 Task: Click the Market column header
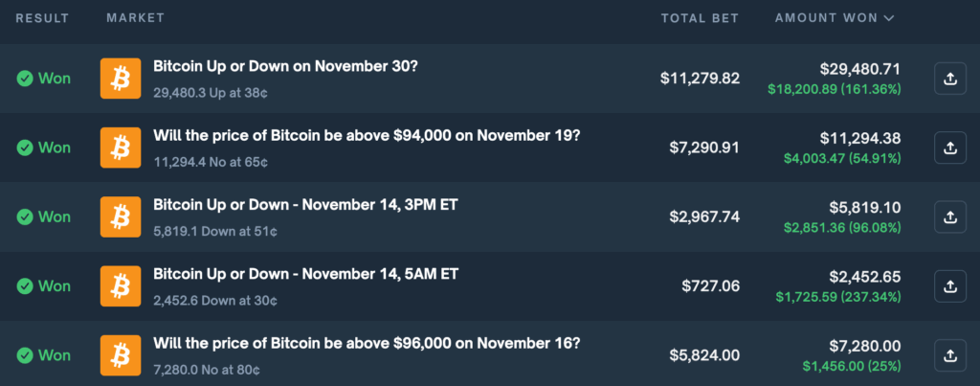point(135,18)
